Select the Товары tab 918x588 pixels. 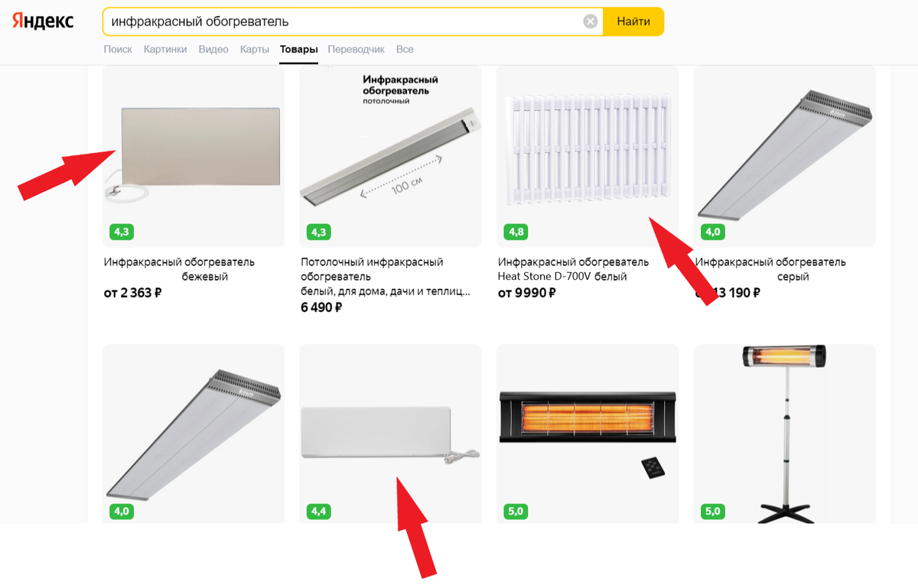tap(298, 49)
